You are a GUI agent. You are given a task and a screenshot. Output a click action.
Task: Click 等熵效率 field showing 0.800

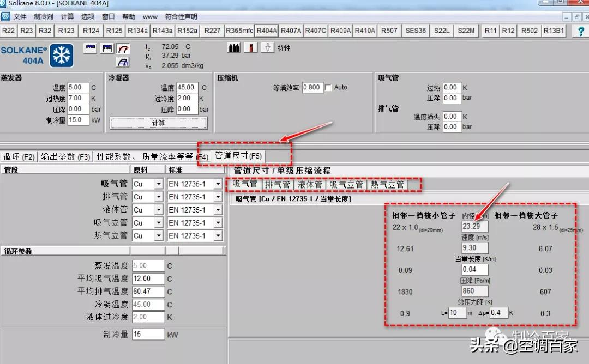(x=313, y=87)
